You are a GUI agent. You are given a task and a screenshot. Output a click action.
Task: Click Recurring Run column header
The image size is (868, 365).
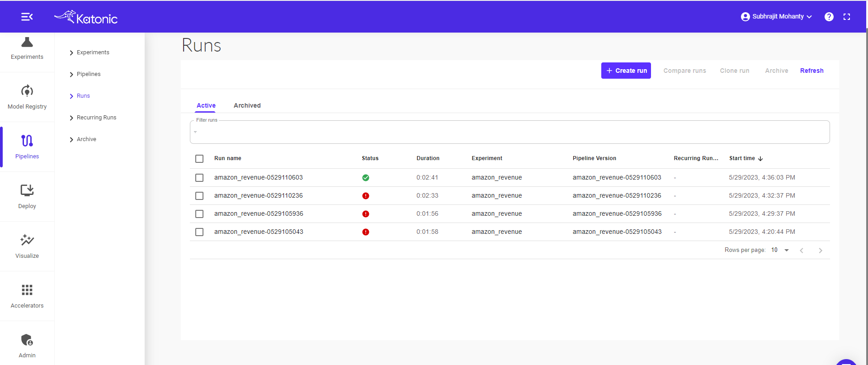[x=696, y=158]
